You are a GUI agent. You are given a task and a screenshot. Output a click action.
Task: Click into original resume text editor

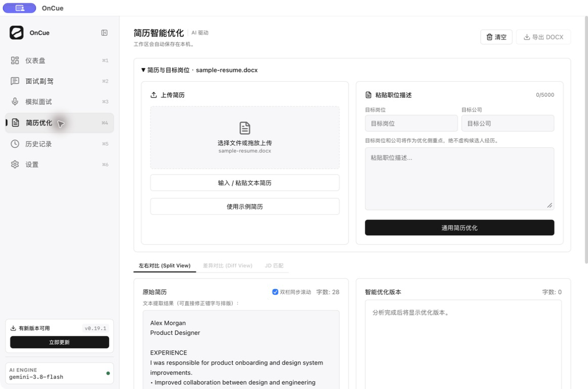241,349
